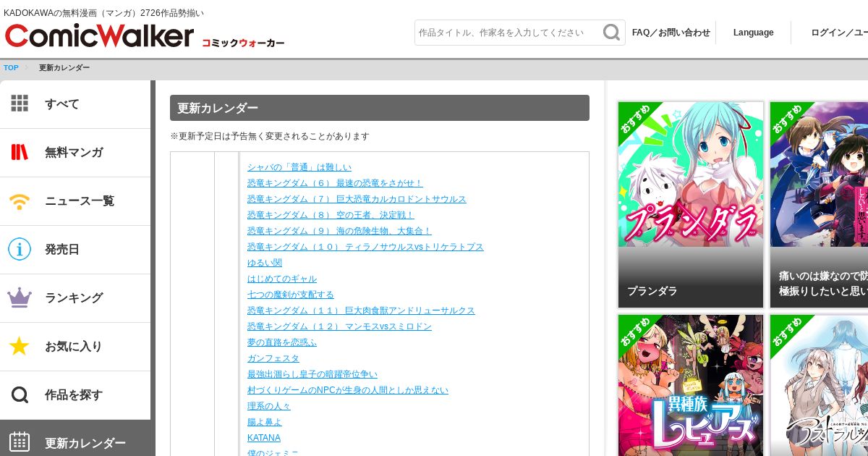Click the 更新カレンダー calendar icon
Viewport: 868px width, 456px height.
click(20, 442)
